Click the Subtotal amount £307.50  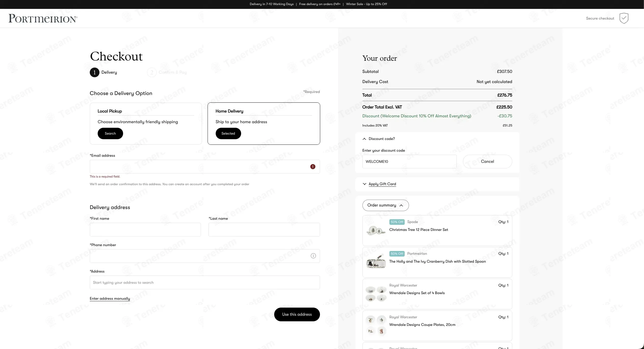[x=505, y=72]
